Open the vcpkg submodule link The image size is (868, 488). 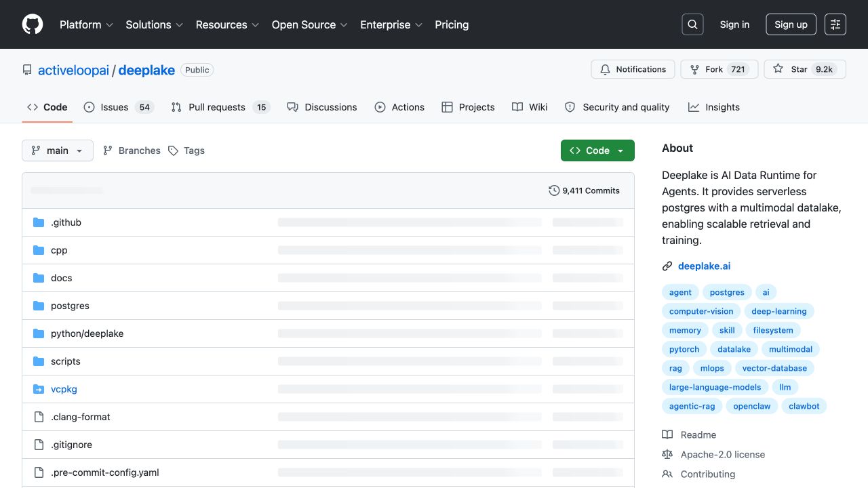coord(64,389)
